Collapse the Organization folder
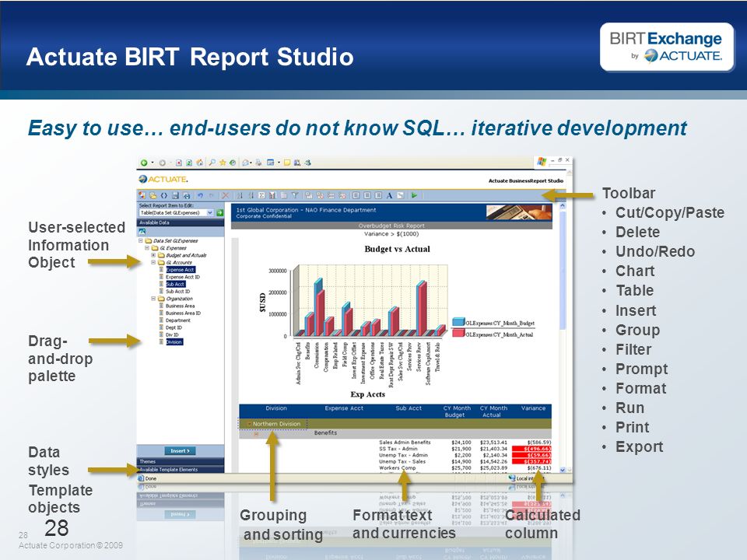 (x=153, y=299)
